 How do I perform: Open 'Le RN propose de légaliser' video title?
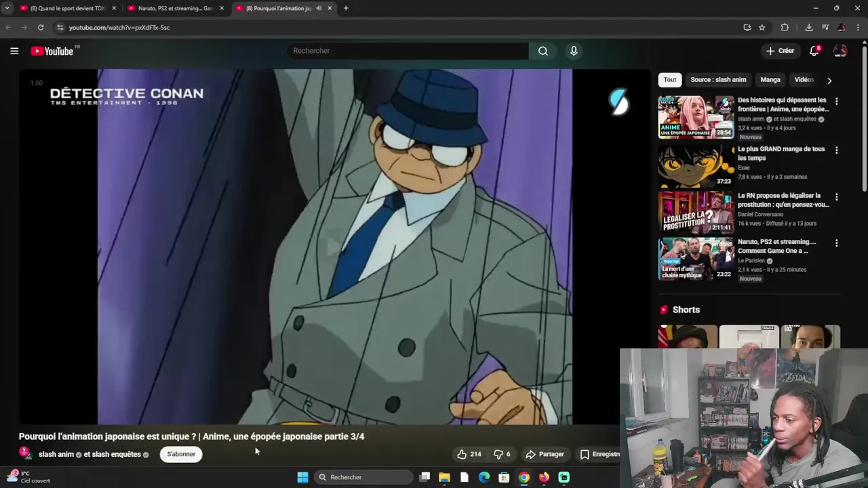click(783, 200)
